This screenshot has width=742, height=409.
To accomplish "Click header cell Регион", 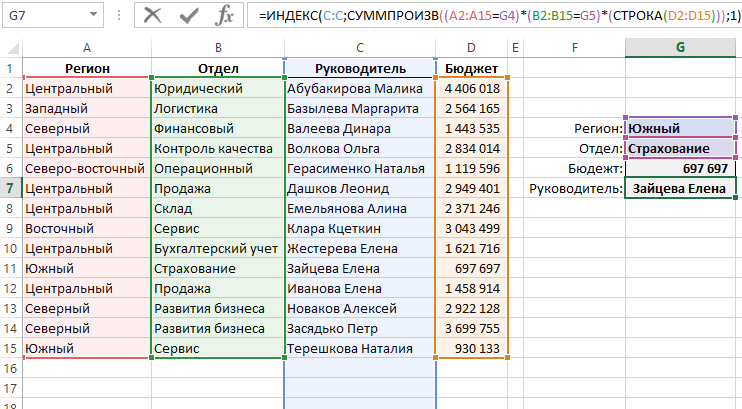I will pyautogui.click(x=87, y=69).
